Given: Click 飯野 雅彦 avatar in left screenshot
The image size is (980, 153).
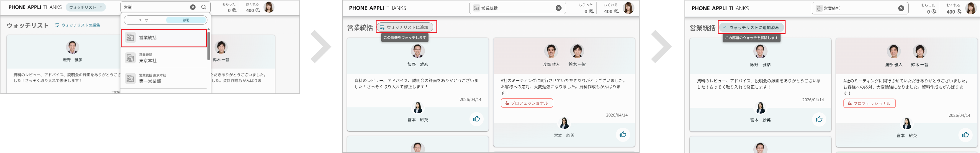Looking at the screenshot, I should (x=73, y=47).
